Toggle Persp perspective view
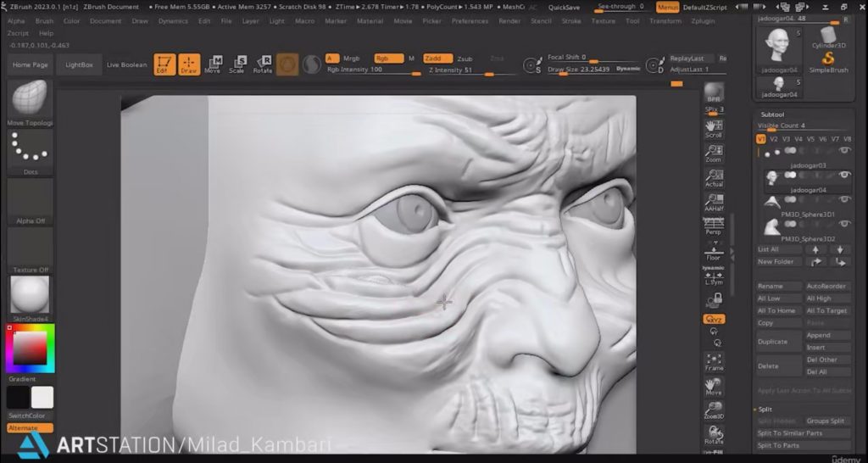The width and height of the screenshot is (868, 463). click(x=714, y=226)
